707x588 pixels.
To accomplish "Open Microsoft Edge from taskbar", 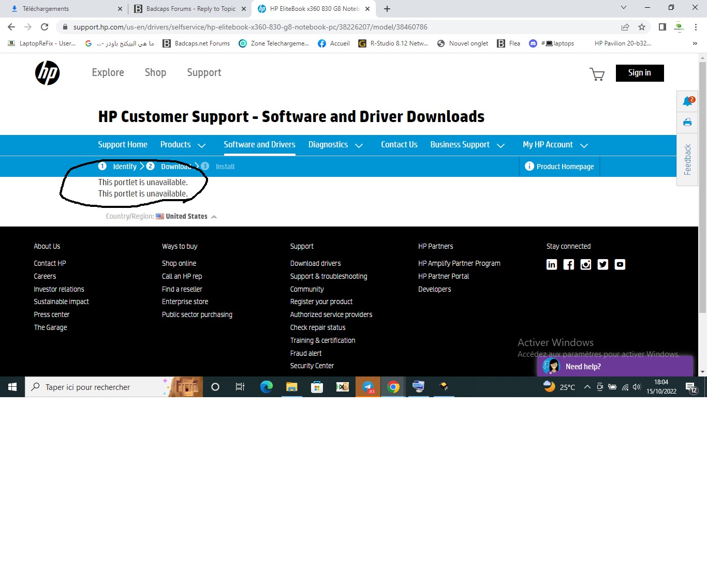I will click(x=267, y=387).
